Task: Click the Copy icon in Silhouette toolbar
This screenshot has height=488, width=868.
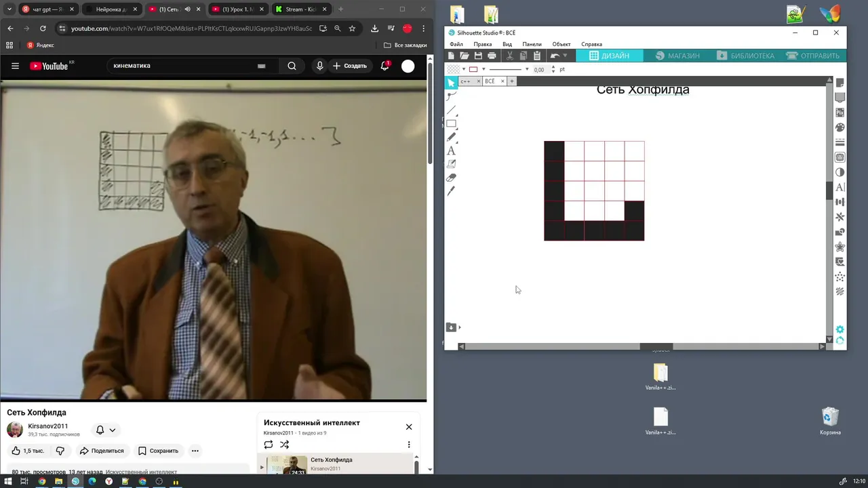Action: (524, 56)
